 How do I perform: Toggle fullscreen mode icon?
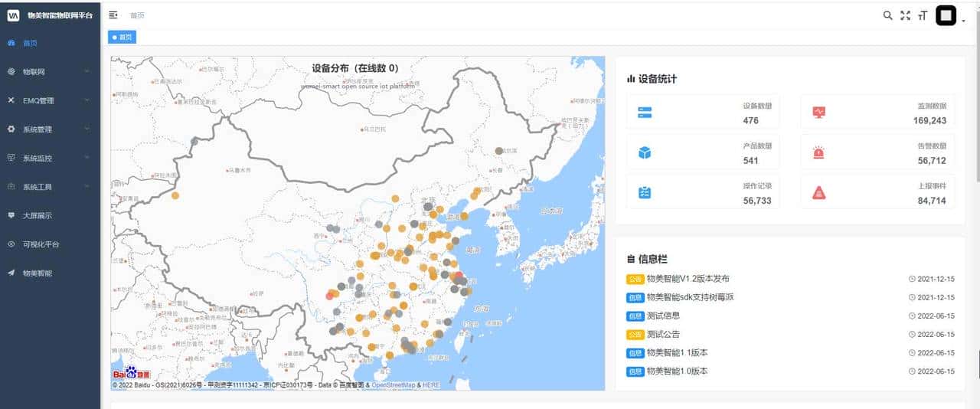point(905,15)
